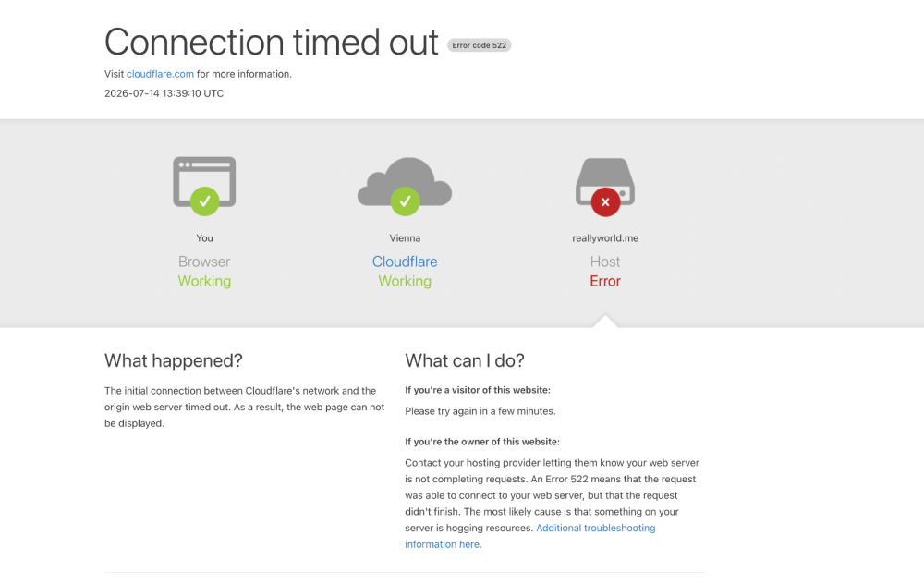Click the red Error status text
Screen dimensions: 924x584
pos(605,281)
